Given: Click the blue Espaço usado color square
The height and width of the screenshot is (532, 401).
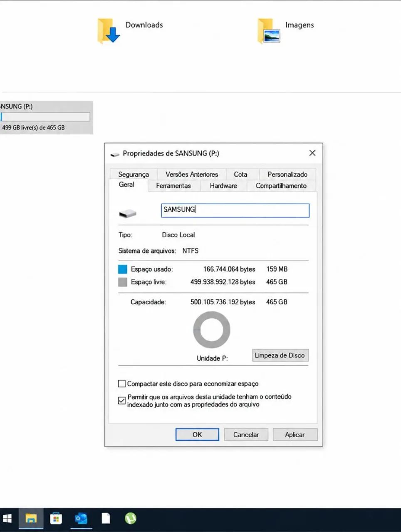Looking at the screenshot, I should [x=123, y=269].
